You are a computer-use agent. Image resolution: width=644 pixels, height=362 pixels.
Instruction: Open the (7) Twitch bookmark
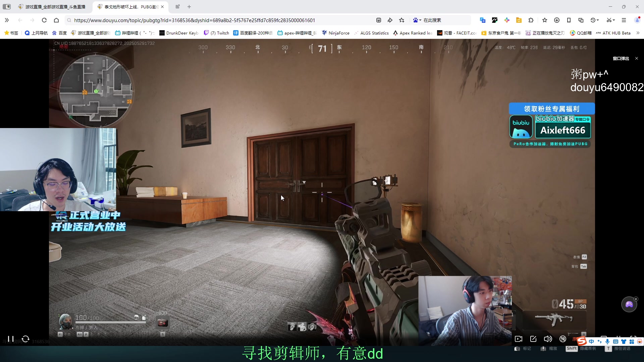pos(216,33)
